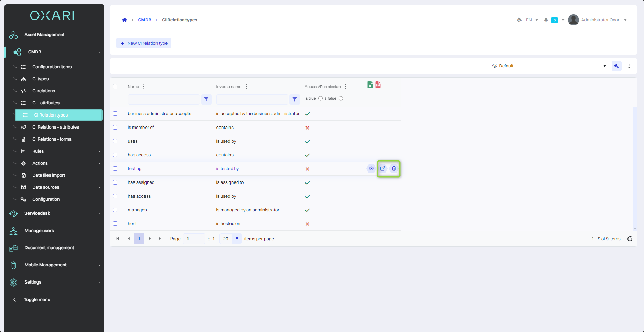Click the wrench view settings icon
644x332 pixels.
click(x=616, y=66)
